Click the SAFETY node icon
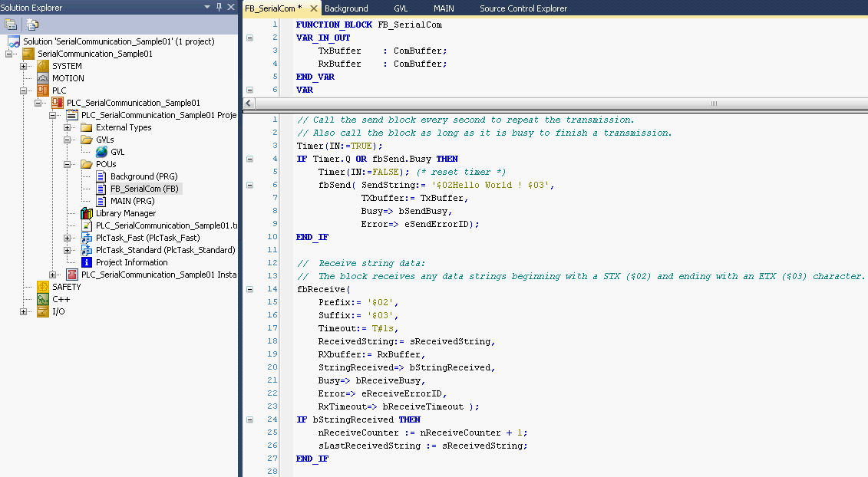 pos(43,287)
